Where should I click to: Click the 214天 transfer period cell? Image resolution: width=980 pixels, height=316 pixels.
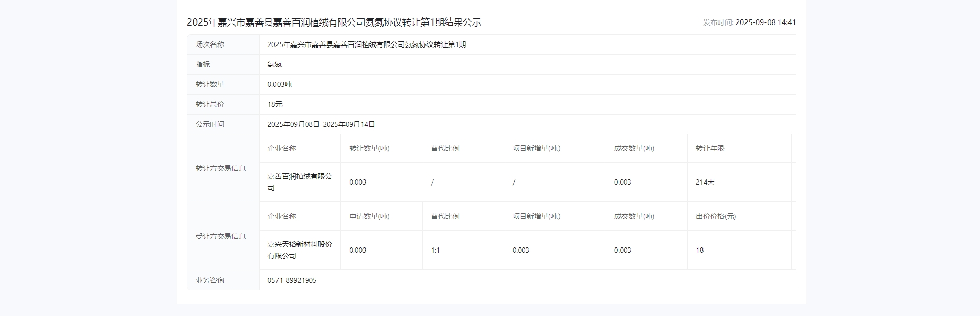(x=705, y=182)
